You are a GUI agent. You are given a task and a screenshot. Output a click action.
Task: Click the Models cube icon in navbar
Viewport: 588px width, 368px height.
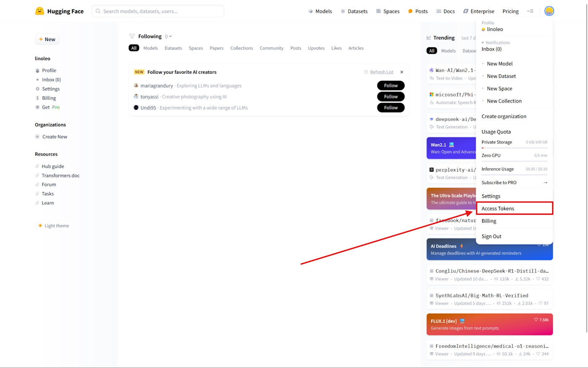tap(310, 11)
